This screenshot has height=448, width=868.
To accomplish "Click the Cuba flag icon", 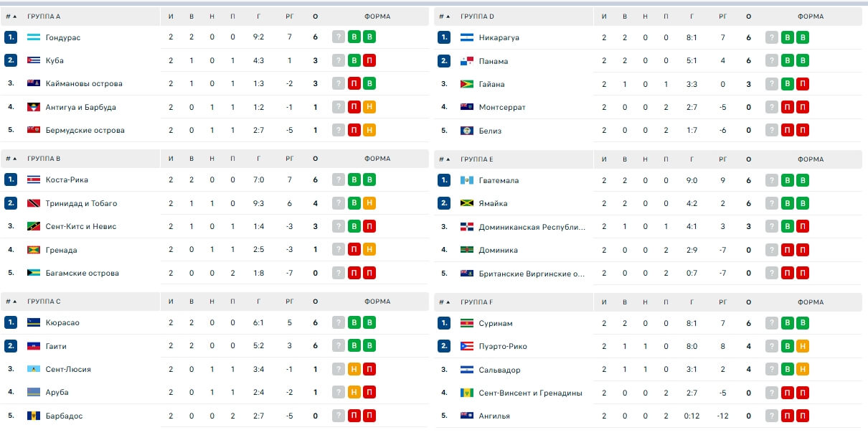I will coord(33,60).
